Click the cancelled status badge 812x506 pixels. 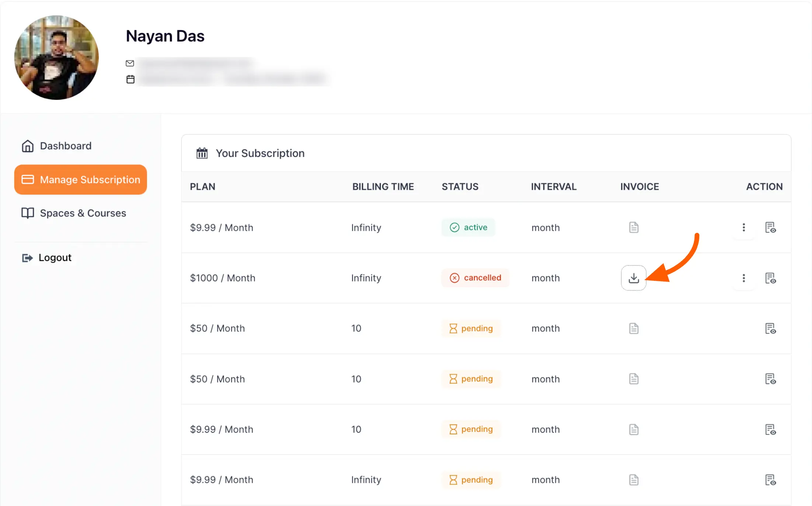tap(475, 278)
